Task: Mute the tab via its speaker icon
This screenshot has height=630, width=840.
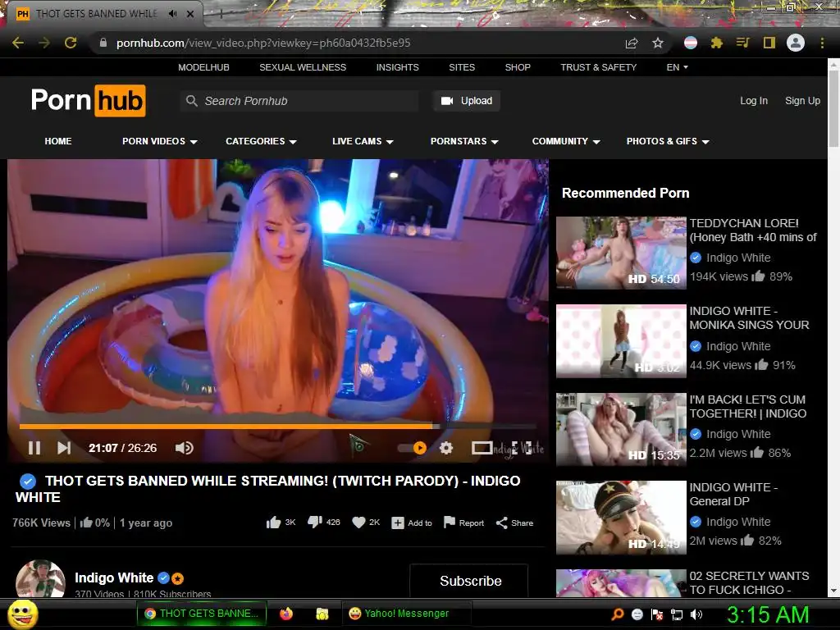Action: (172, 14)
